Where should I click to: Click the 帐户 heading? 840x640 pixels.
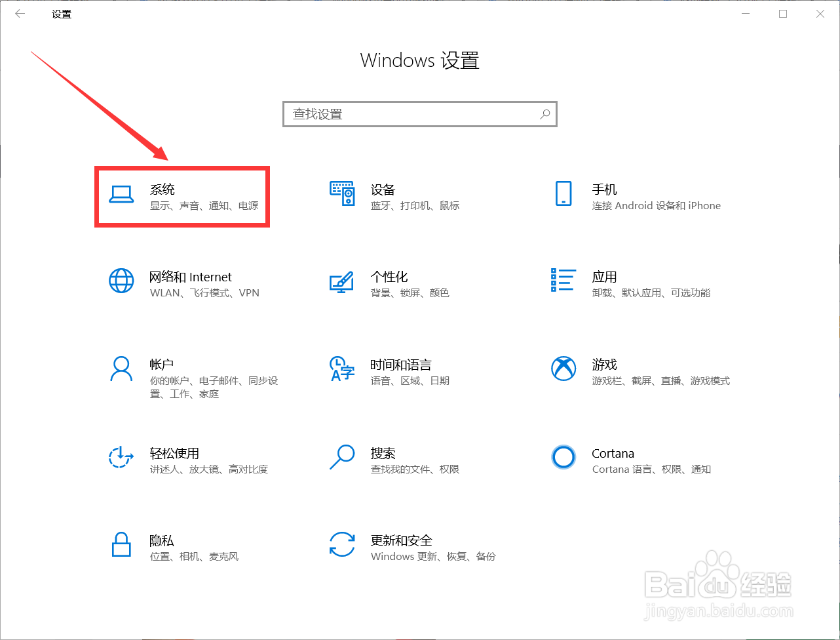point(161,364)
